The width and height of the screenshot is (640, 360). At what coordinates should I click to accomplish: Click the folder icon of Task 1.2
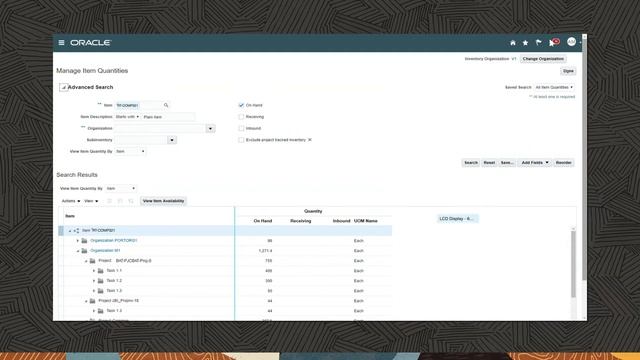click(100, 281)
